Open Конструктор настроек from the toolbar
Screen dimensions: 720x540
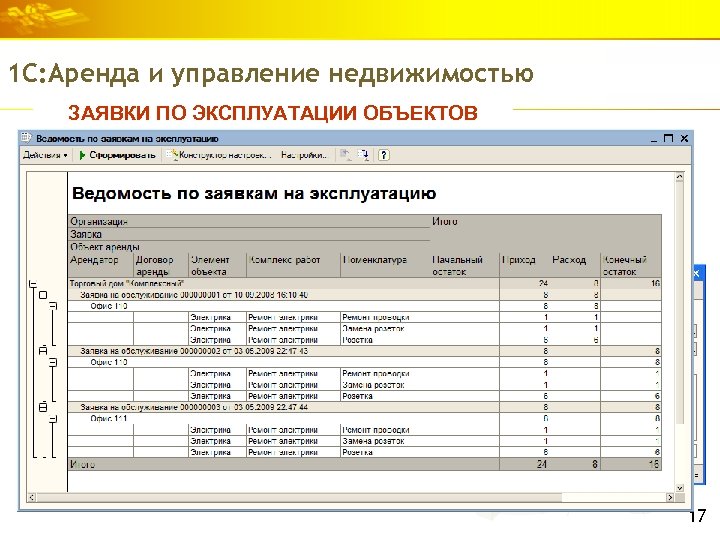219,155
